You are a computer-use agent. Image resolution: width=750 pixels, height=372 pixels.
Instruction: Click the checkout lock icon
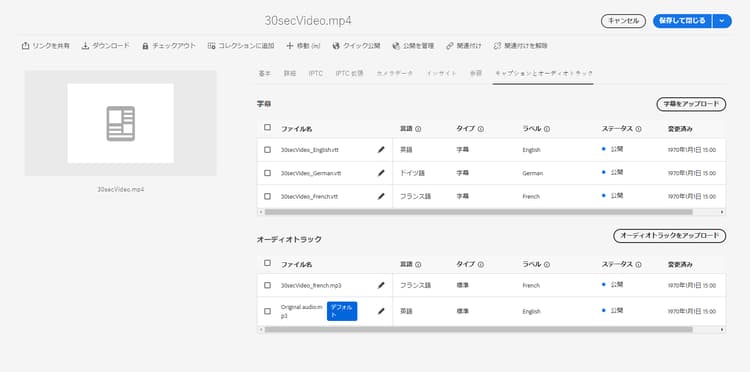(x=145, y=46)
